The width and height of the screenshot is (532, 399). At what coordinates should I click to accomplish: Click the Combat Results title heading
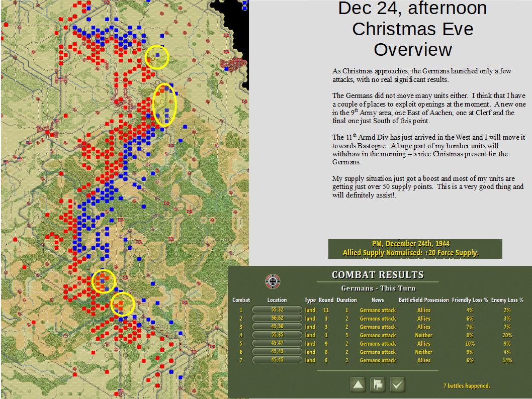(378, 275)
